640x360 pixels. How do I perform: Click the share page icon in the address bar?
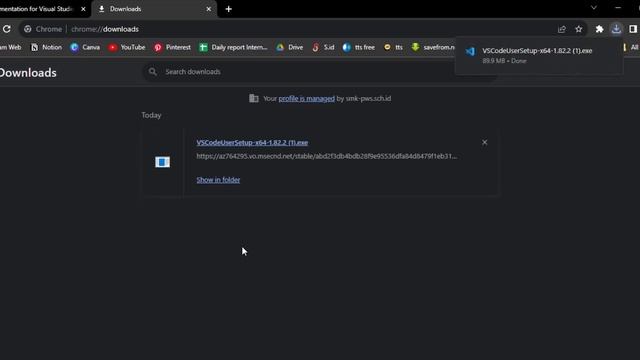[x=562, y=29]
